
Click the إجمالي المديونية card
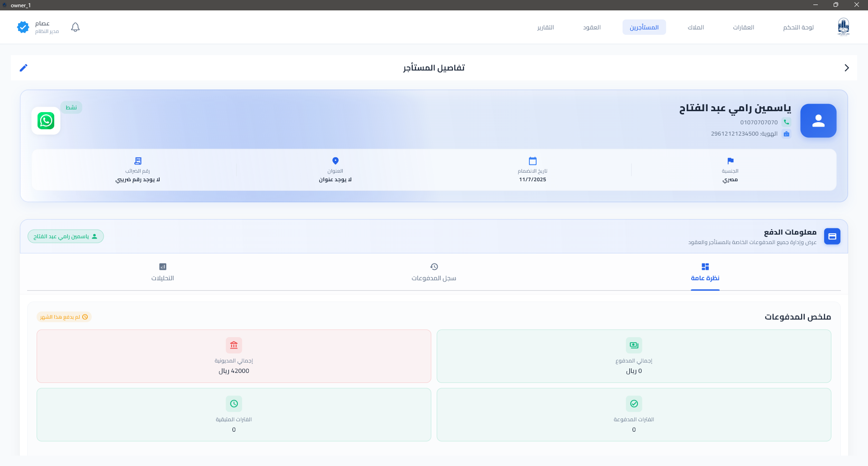pos(234,356)
